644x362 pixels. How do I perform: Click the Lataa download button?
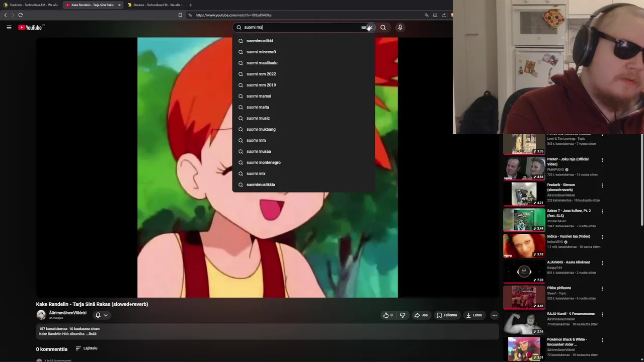474,315
